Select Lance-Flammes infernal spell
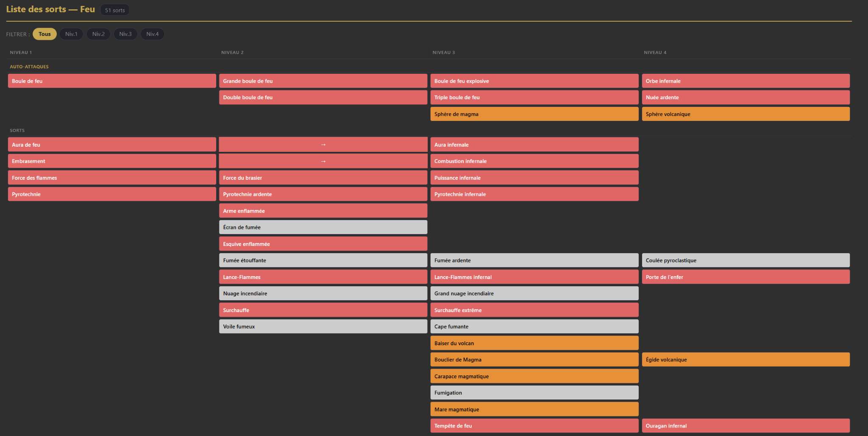 [x=534, y=277]
